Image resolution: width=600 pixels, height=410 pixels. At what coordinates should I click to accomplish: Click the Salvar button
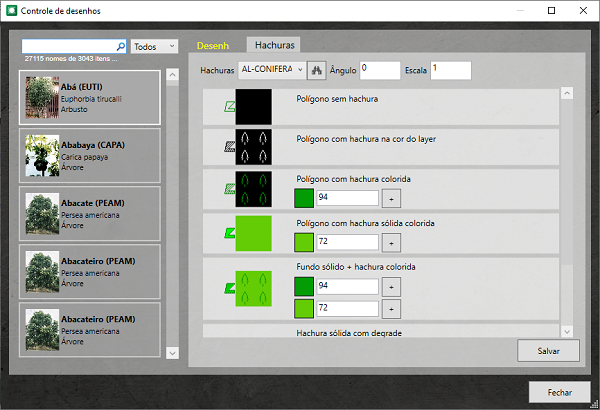(x=548, y=351)
